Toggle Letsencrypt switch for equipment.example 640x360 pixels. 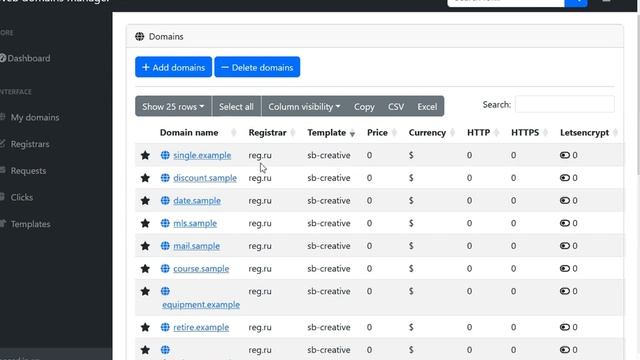(x=565, y=291)
